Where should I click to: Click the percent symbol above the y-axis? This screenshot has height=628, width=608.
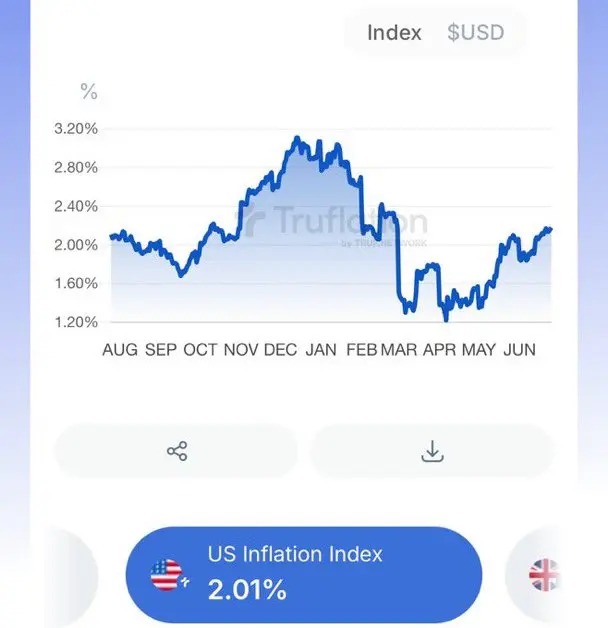tap(89, 91)
